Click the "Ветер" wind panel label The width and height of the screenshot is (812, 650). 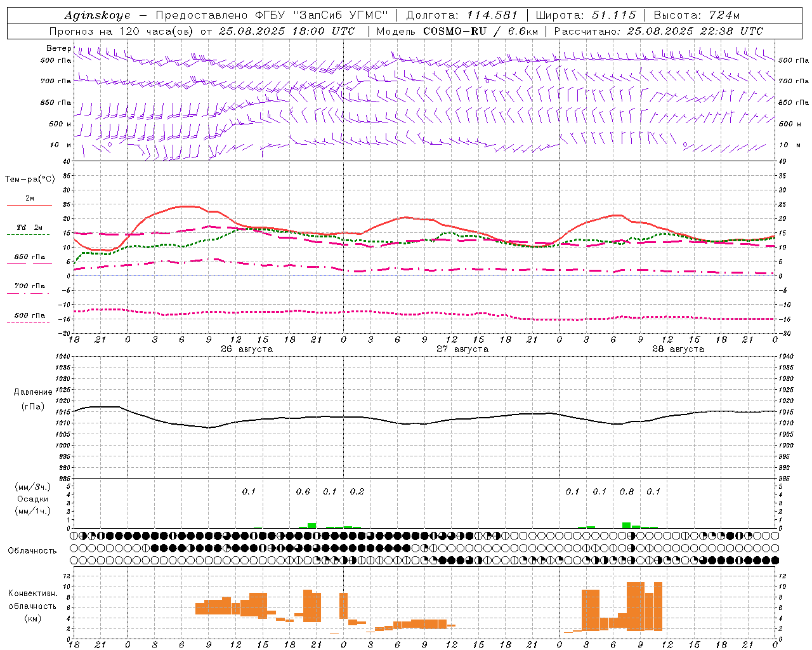pos(58,48)
